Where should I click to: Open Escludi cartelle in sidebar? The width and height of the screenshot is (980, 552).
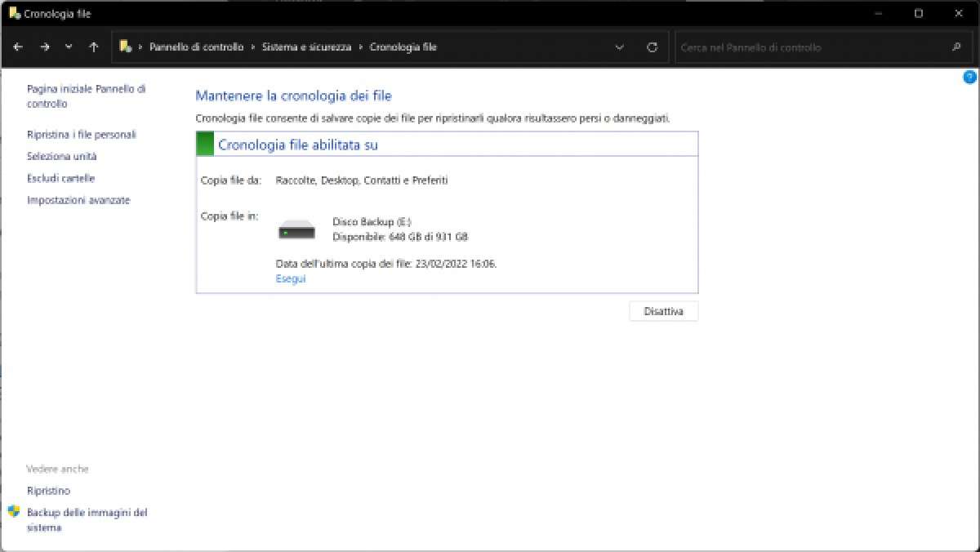click(61, 179)
